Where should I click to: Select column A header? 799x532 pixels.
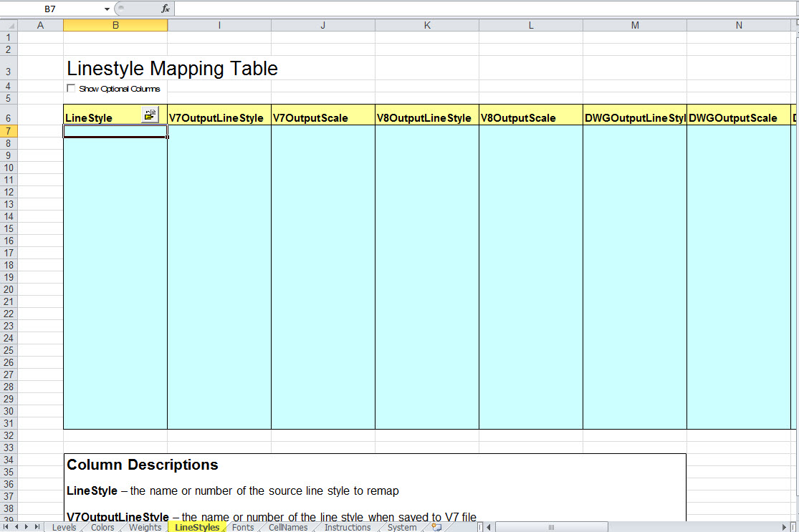(x=40, y=25)
